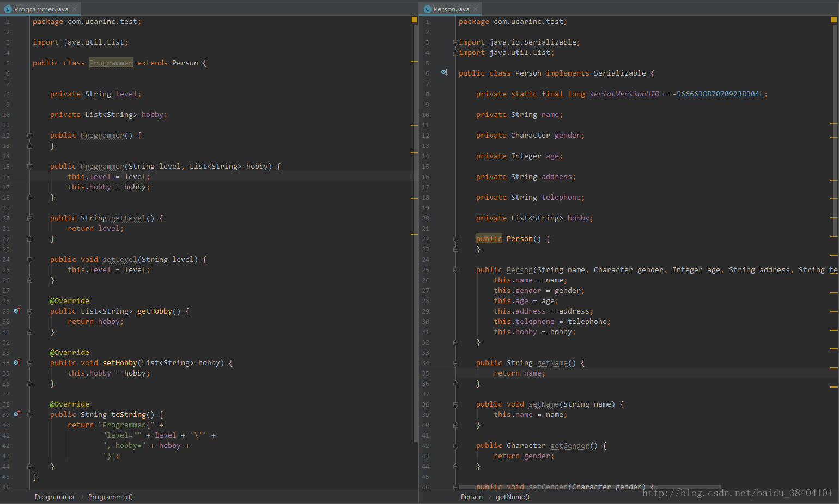Viewport: 839px width, 504px height.
Task: Click the Programmer class breadcrumb
Action: coord(54,497)
